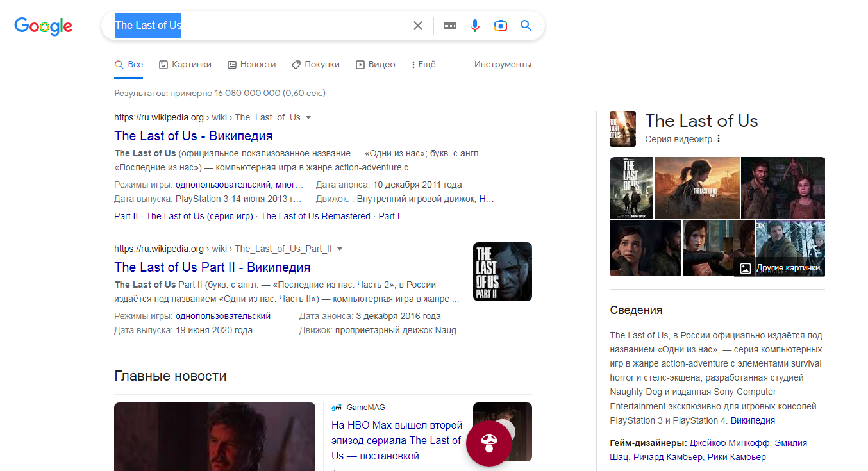Open the Part I desert artwork image
The image size is (868, 471).
697,188
